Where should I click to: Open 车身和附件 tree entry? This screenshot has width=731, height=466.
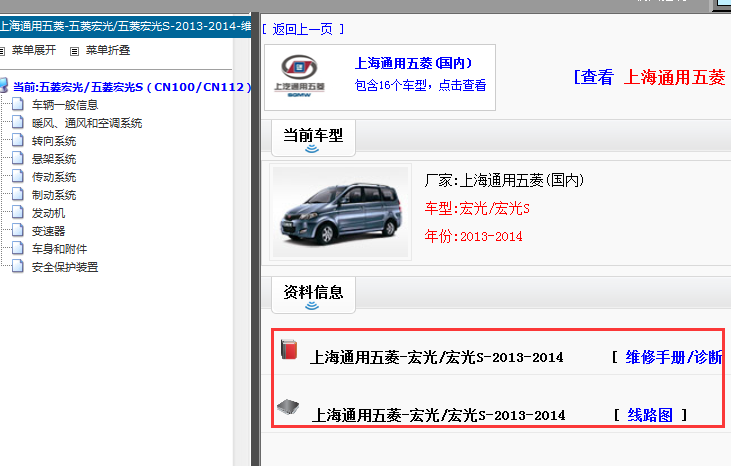point(59,249)
